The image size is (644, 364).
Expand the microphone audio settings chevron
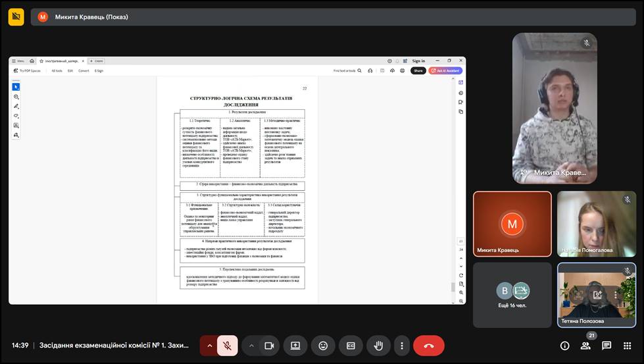(x=210, y=346)
